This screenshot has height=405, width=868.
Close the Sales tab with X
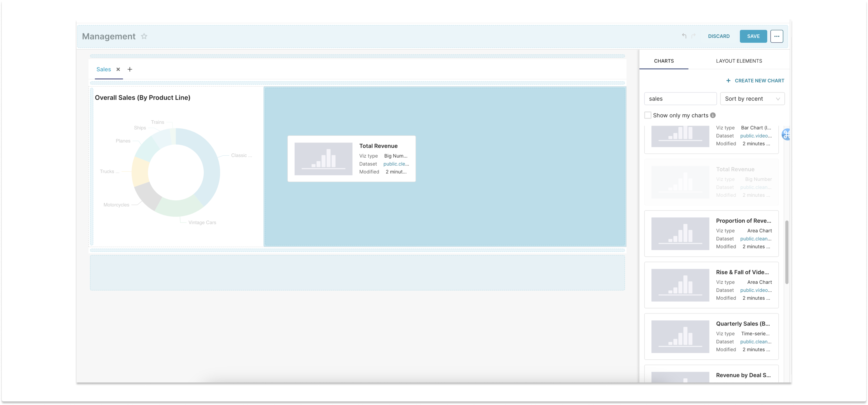pyautogui.click(x=118, y=69)
